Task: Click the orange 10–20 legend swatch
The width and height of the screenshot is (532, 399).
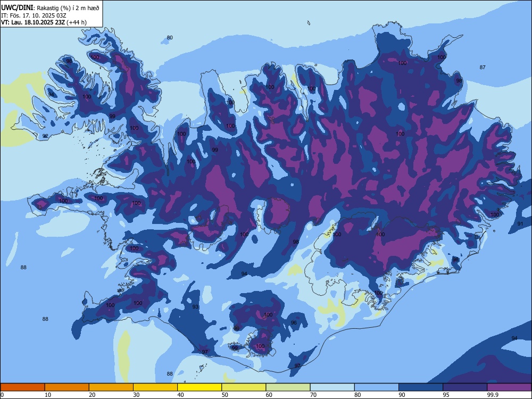Action: tap(67, 387)
